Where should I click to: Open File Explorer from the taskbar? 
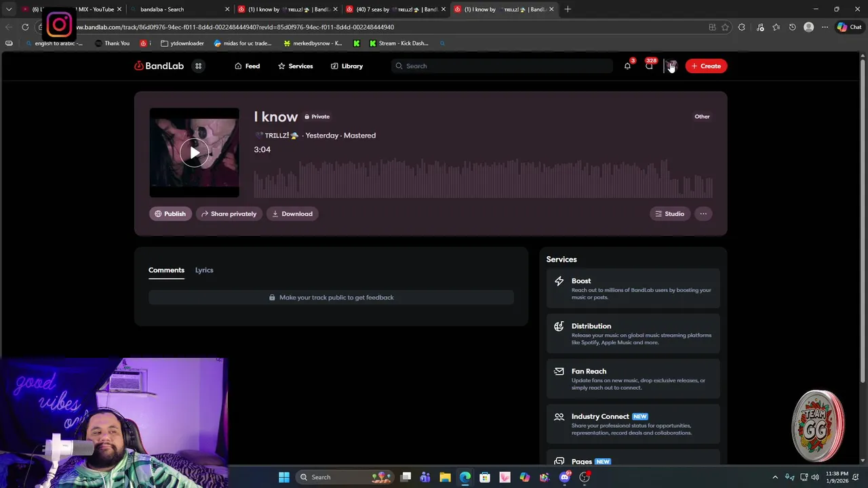pos(445,477)
